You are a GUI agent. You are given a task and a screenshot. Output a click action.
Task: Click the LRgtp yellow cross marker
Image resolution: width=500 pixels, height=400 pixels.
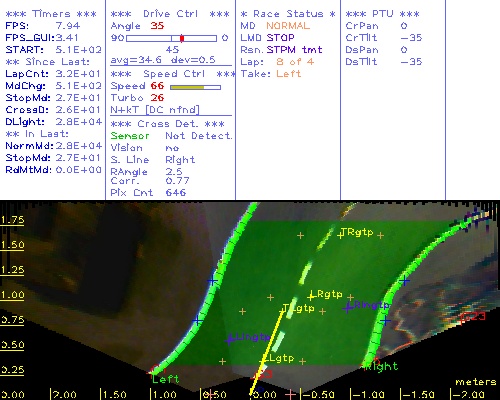click(x=311, y=296)
